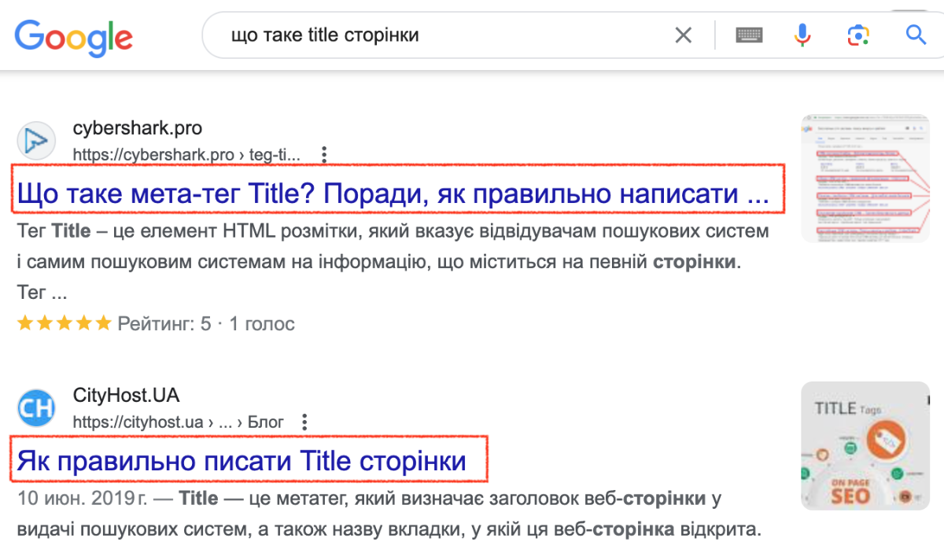The image size is (944, 560).
Task: Click the 5-star rating under the first result
Action: 63,322
